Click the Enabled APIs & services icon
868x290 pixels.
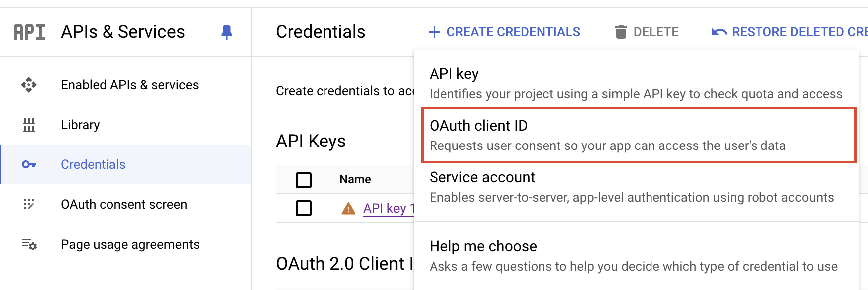29,85
